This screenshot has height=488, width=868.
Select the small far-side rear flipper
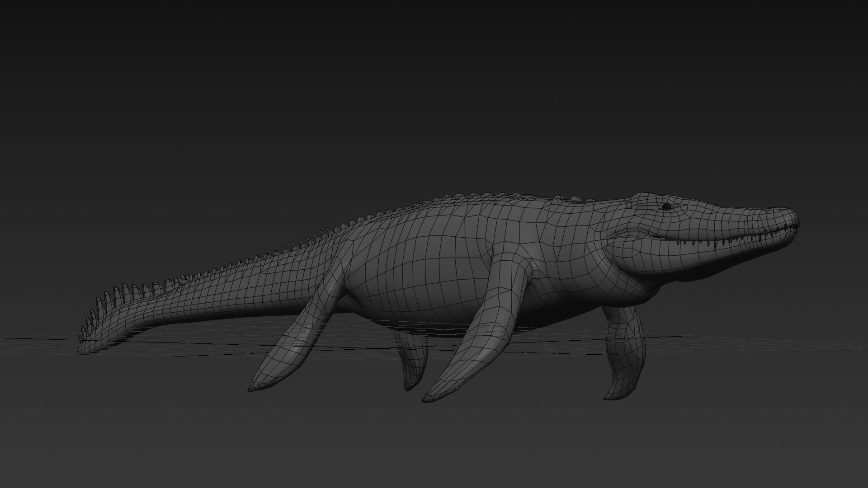[414, 361]
